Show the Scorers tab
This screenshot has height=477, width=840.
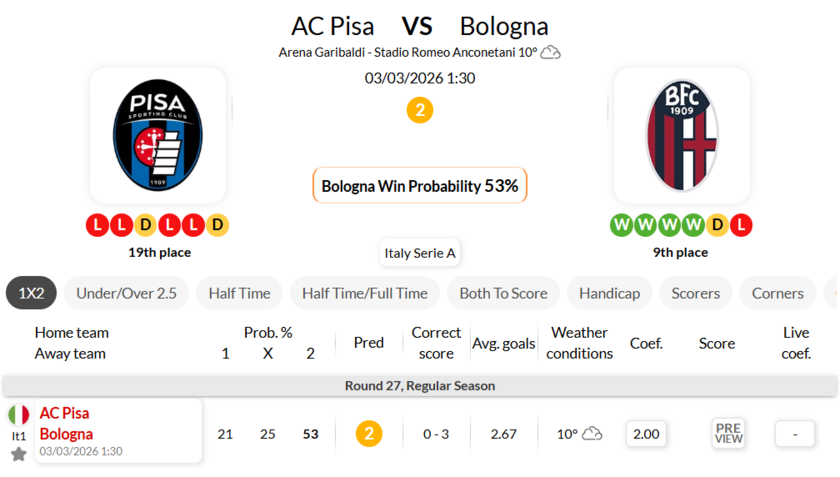pyautogui.click(x=695, y=293)
